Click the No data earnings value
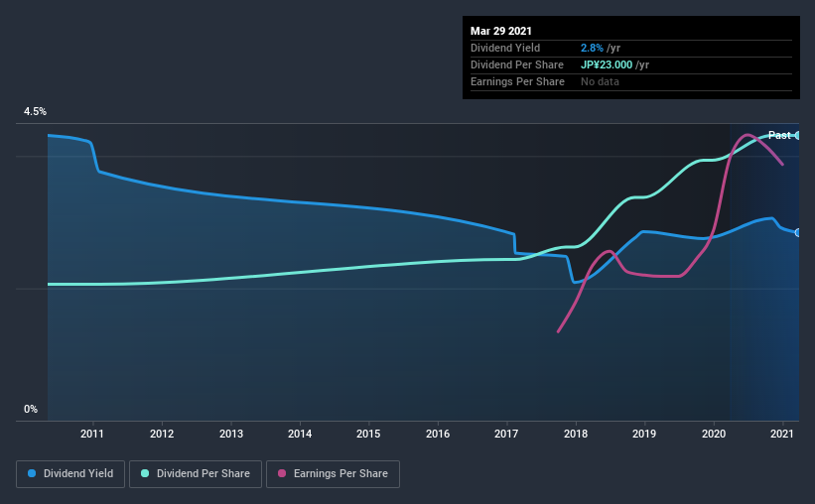Viewport: 815px width, 504px height. 600,81
